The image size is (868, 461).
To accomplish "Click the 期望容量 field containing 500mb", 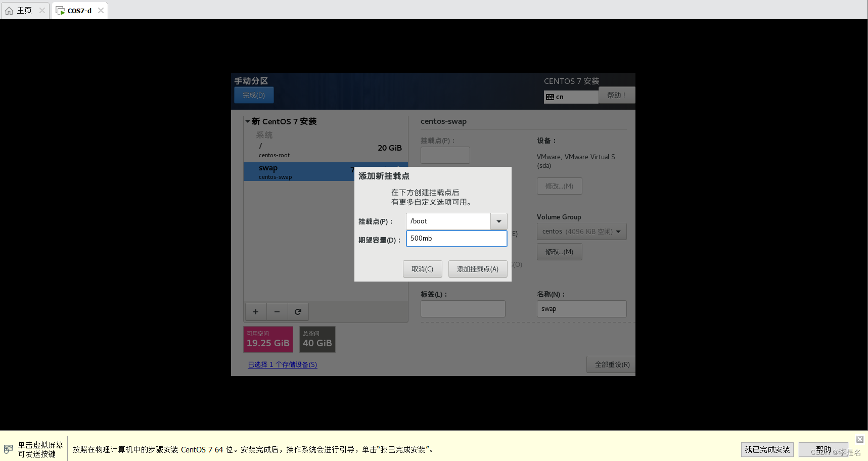I will (456, 239).
